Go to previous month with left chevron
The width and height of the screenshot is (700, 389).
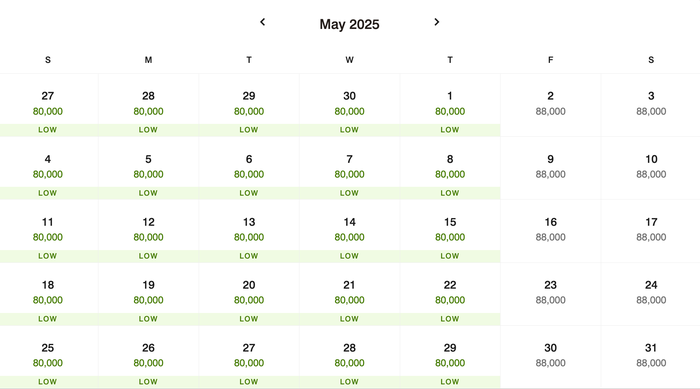262,22
